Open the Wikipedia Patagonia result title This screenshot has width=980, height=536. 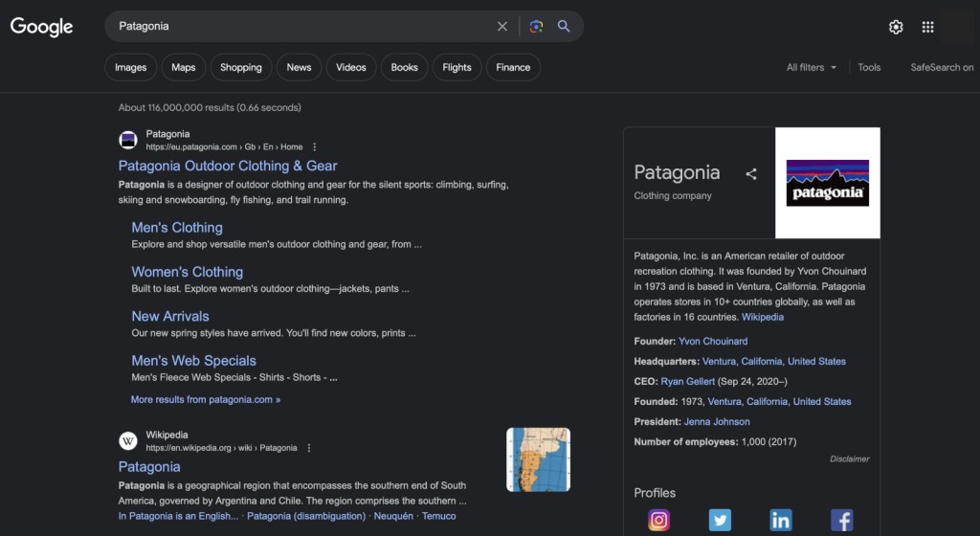click(x=149, y=467)
